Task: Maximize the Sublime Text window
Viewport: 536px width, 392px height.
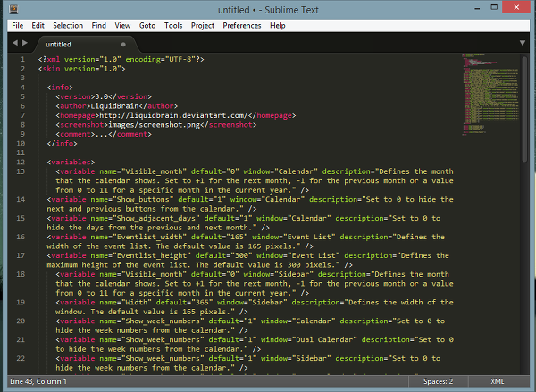Action: click(494, 7)
